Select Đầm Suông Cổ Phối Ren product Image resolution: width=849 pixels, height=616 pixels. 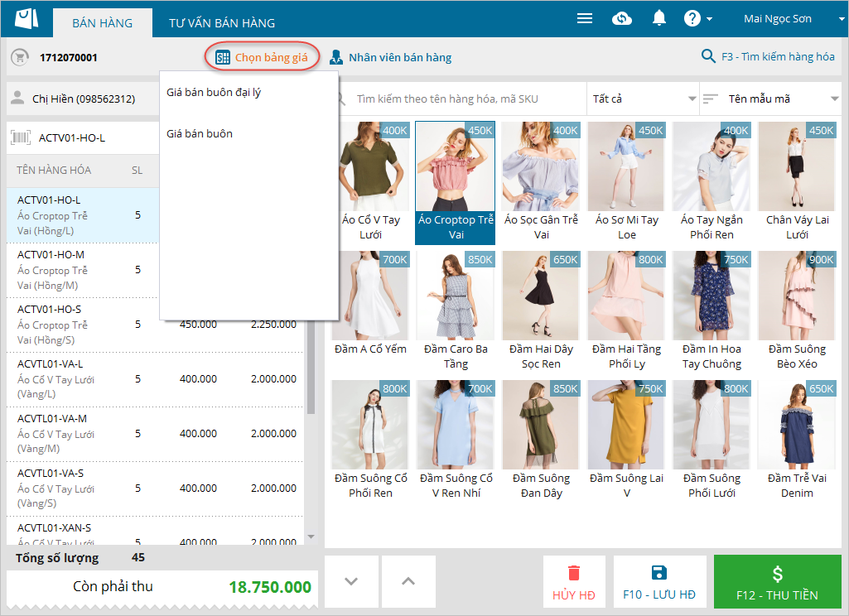click(370, 440)
